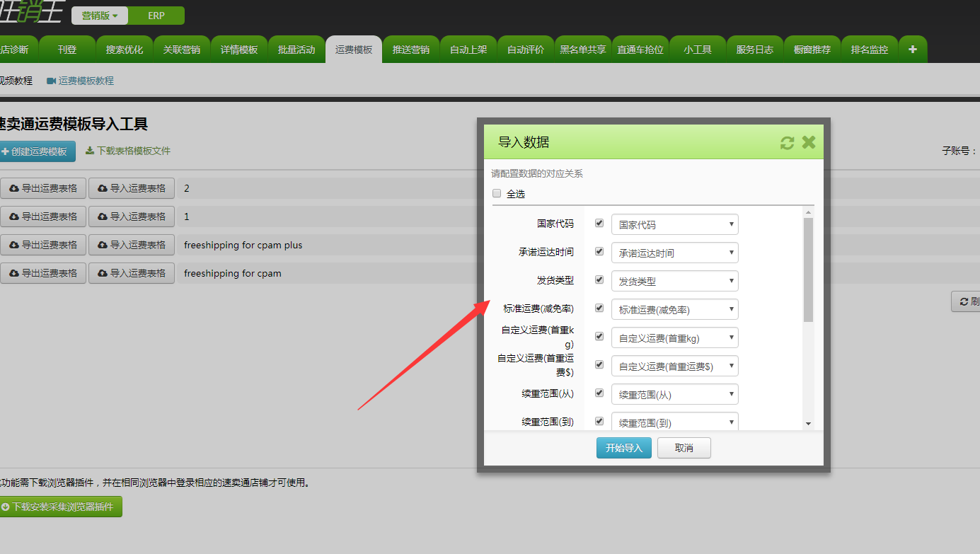Open the 标准运费(减免率) dropdown
980x554 pixels.
tap(674, 309)
